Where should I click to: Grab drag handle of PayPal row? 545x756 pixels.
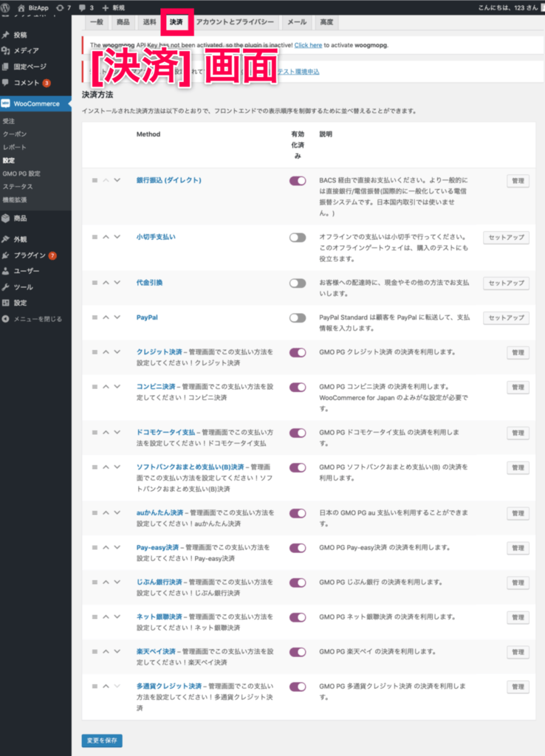(95, 317)
